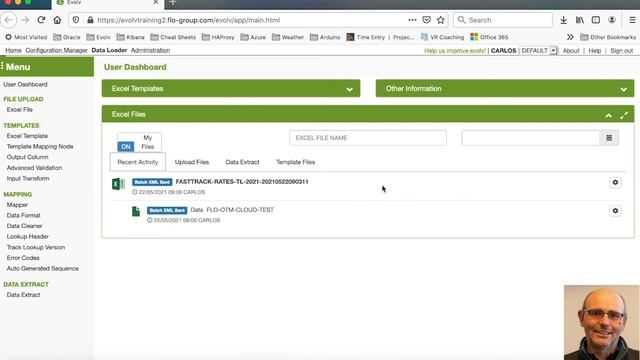This screenshot has height=360, width=640.
Task: Open the Office 365 bookmark
Action: click(489, 37)
